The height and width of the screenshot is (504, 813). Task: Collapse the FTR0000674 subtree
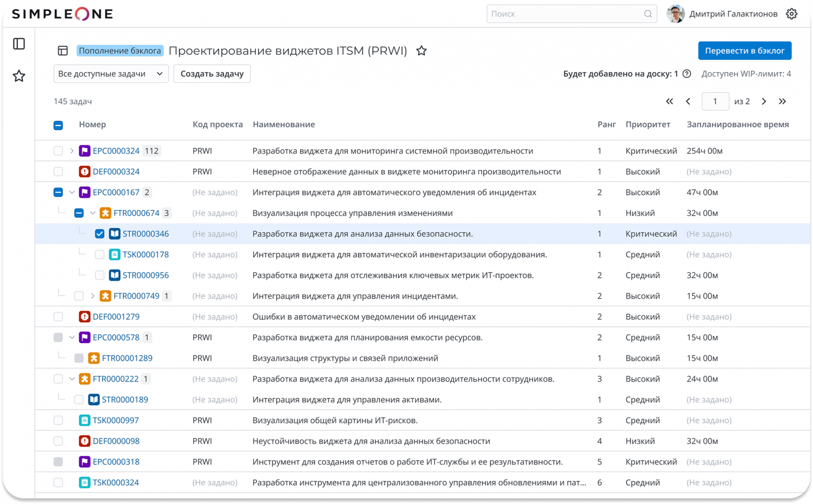(x=92, y=212)
